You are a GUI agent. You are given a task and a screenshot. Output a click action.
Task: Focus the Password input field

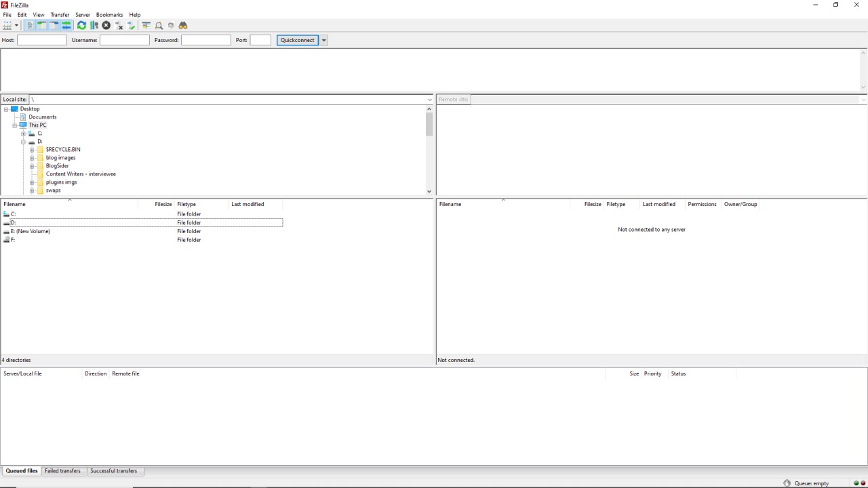click(206, 40)
